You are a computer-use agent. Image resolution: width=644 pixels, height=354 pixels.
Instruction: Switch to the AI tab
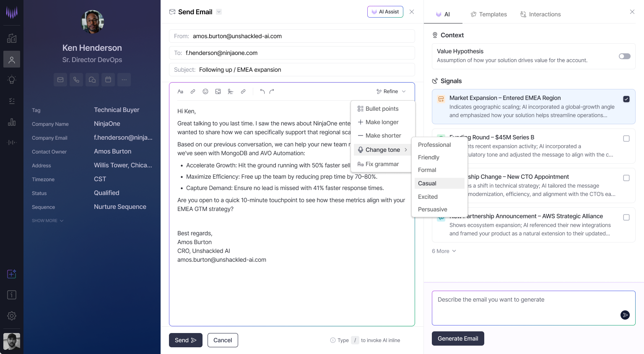(443, 14)
